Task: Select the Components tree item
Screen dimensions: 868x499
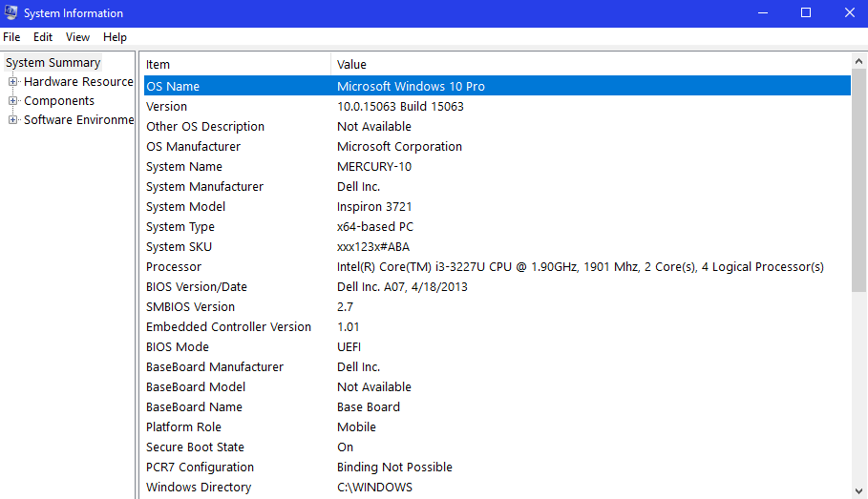Action: click(59, 101)
